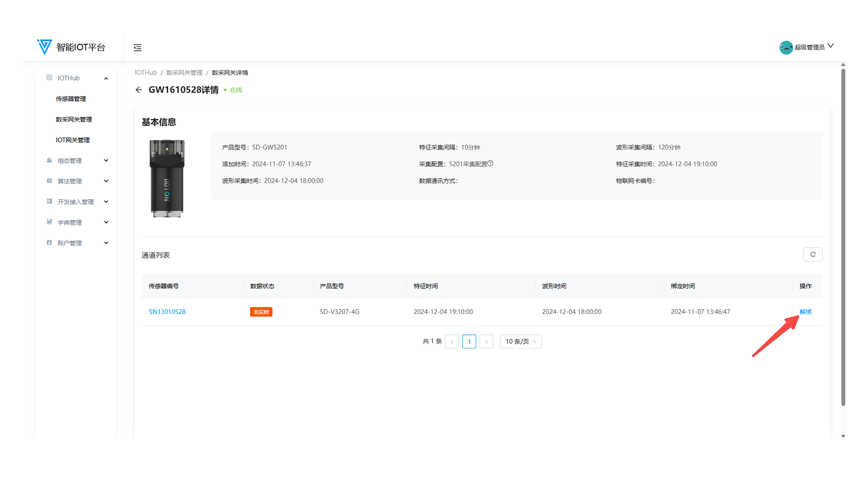The image size is (868, 488).
Task: Click the help icon next to 5201采集配置
Action: coord(491,164)
